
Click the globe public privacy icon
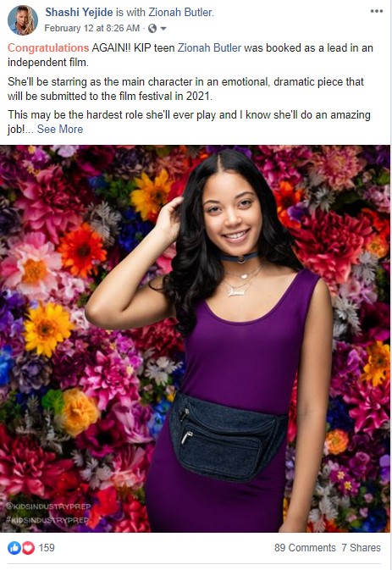[152, 28]
